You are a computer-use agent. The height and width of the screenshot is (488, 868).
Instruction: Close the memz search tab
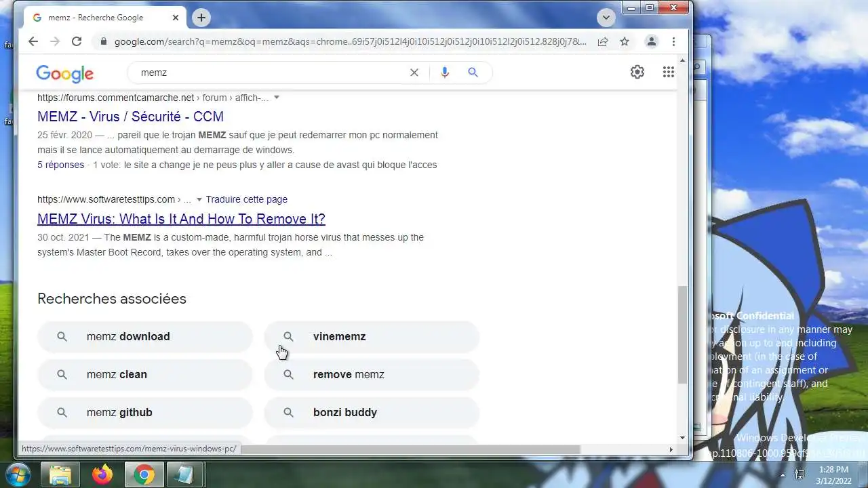[x=174, y=18]
